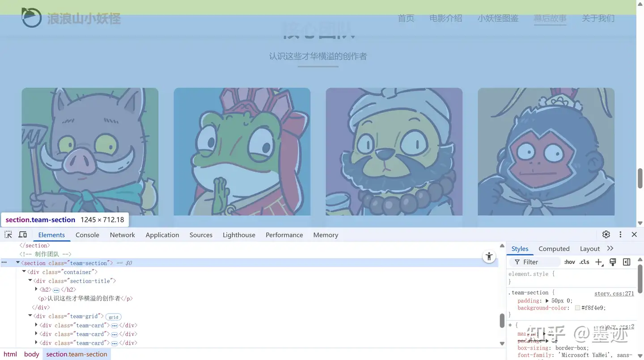The image size is (644, 360).
Task: Toggle the computed styles sidebar icon
Action: pos(627,262)
